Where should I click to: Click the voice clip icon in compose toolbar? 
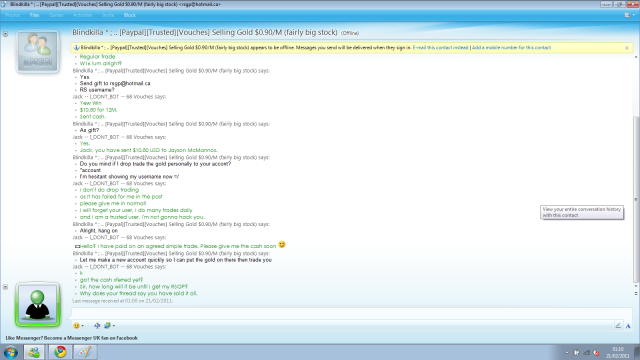click(97, 325)
